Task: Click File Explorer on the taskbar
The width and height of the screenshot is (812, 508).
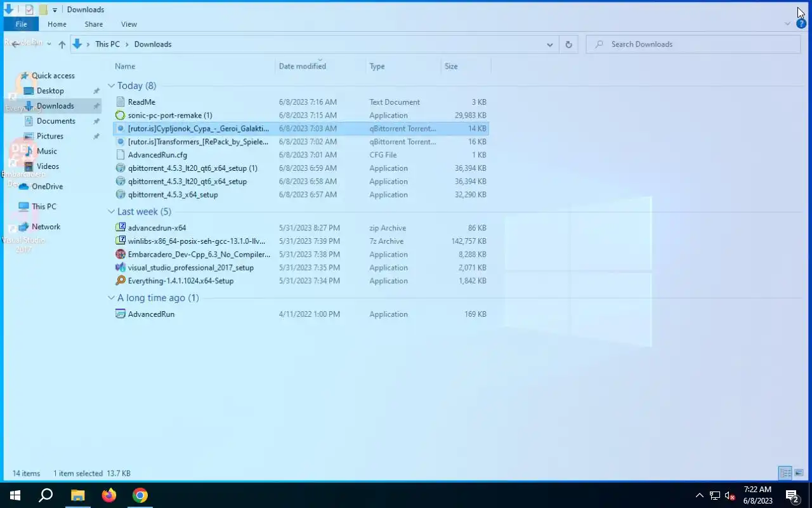Action: pyautogui.click(x=77, y=495)
